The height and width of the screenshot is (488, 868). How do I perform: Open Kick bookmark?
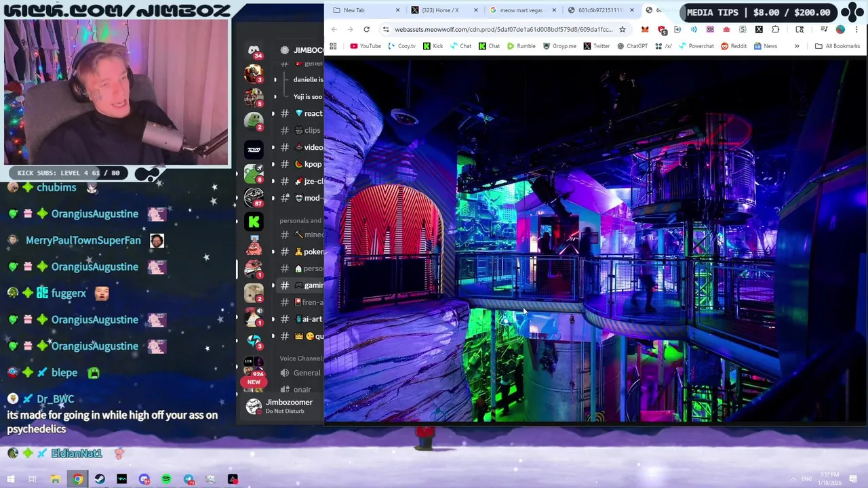point(433,46)
